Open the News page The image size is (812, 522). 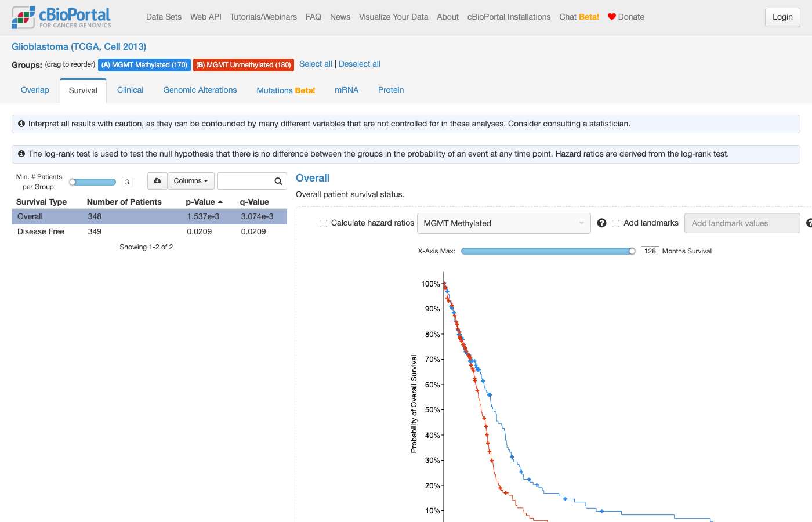point(340,17)
